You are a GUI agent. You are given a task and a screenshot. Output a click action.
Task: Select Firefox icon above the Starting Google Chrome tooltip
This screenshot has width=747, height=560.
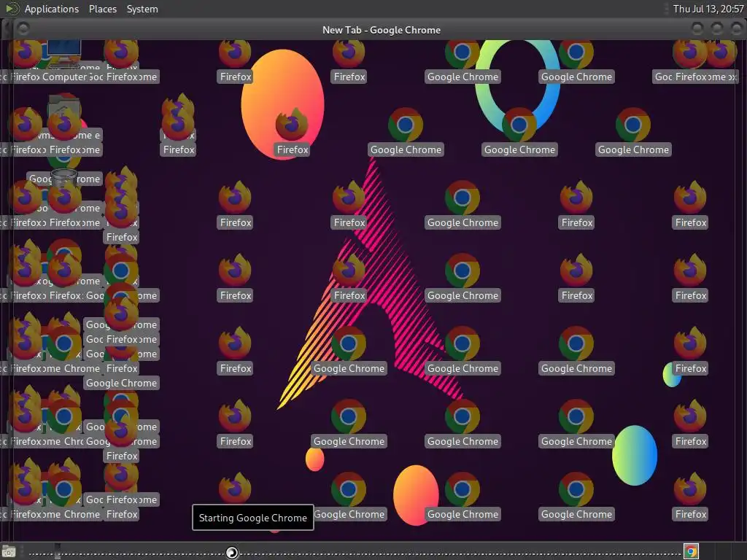point(235,488)
